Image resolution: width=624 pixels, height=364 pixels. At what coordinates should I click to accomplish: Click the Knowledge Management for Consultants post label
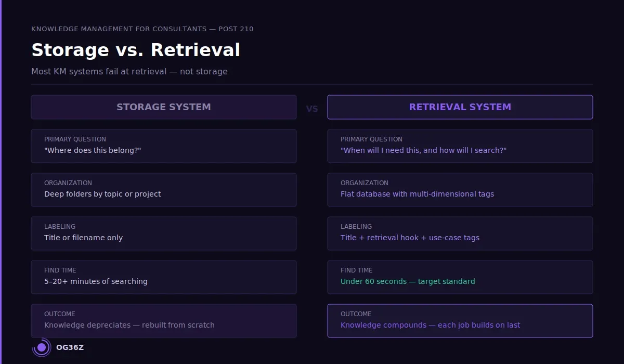(142, 29)
